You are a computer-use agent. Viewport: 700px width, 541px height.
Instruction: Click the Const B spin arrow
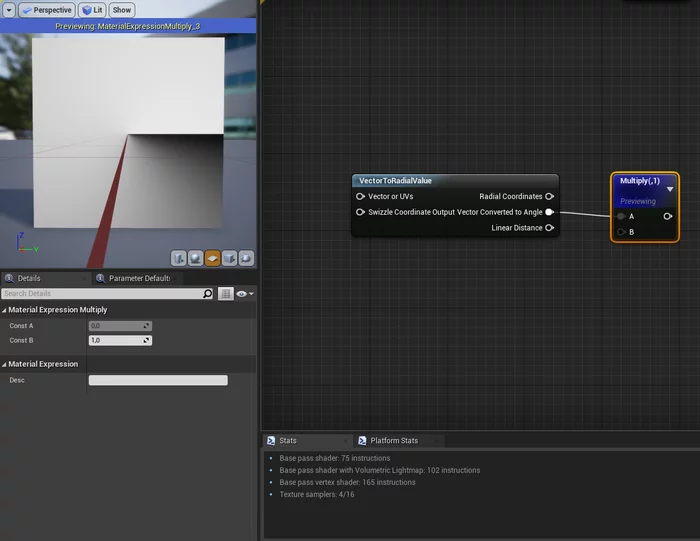[x=146, y=341]
